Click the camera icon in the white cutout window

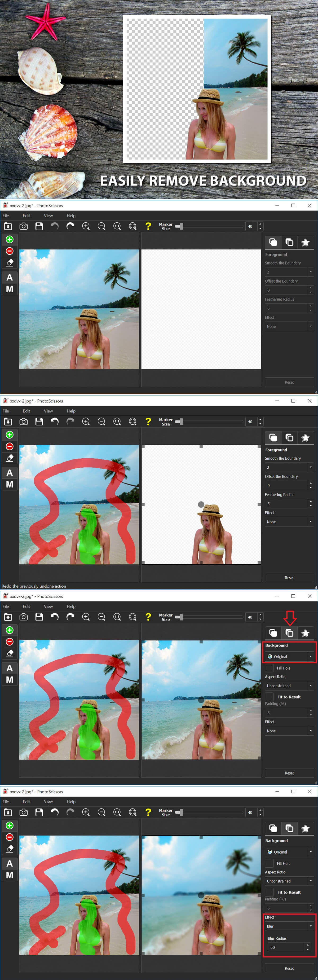(24, 421)
